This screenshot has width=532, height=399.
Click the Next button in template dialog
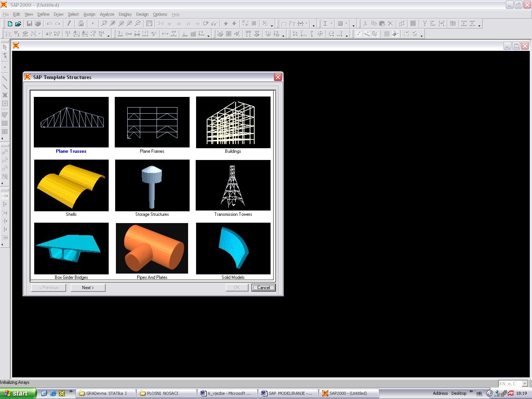point(88,288)
